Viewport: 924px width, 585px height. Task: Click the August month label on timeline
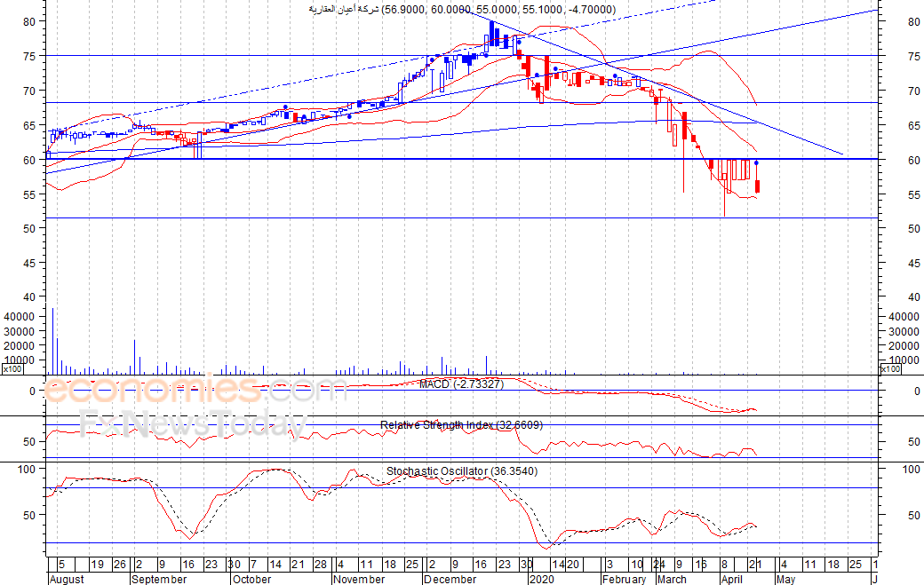coord(67,579)
